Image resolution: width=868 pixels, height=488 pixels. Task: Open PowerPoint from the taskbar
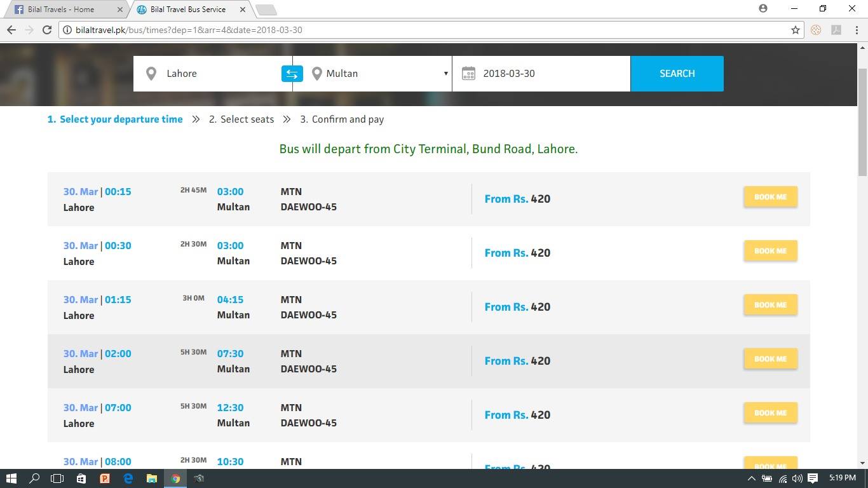[105, 478]
